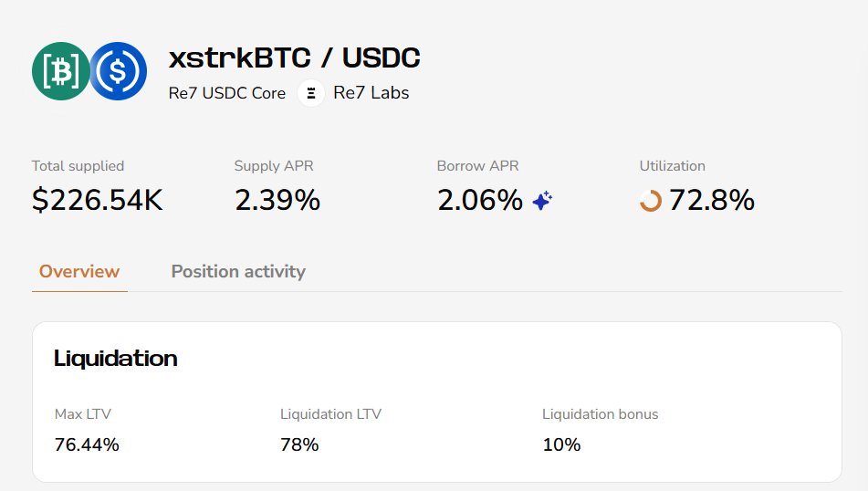Click the green xstrkBTC token icon

(60, 71)
